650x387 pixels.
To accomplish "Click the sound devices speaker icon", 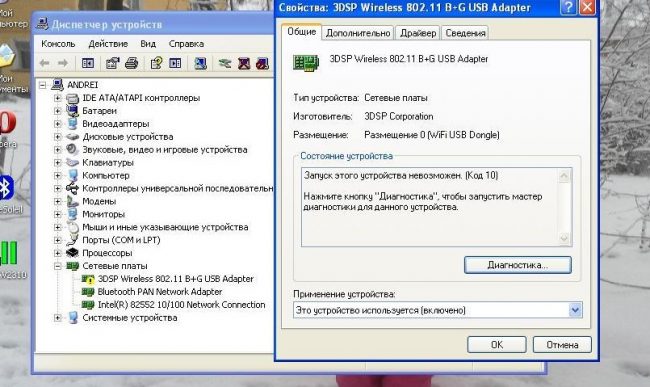I will (73, 149).
